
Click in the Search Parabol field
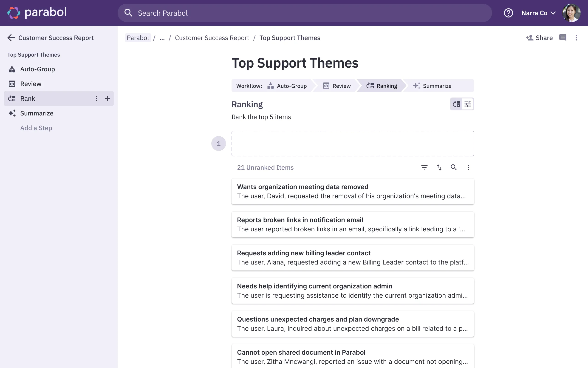point(305,13)
